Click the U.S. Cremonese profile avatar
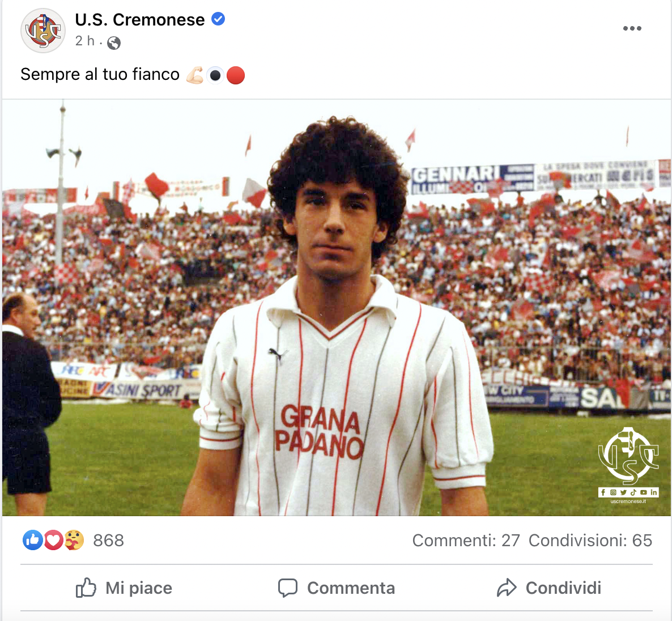Image resolution: width=672 pixels, height=621 pixels. [x=43, y=31]
